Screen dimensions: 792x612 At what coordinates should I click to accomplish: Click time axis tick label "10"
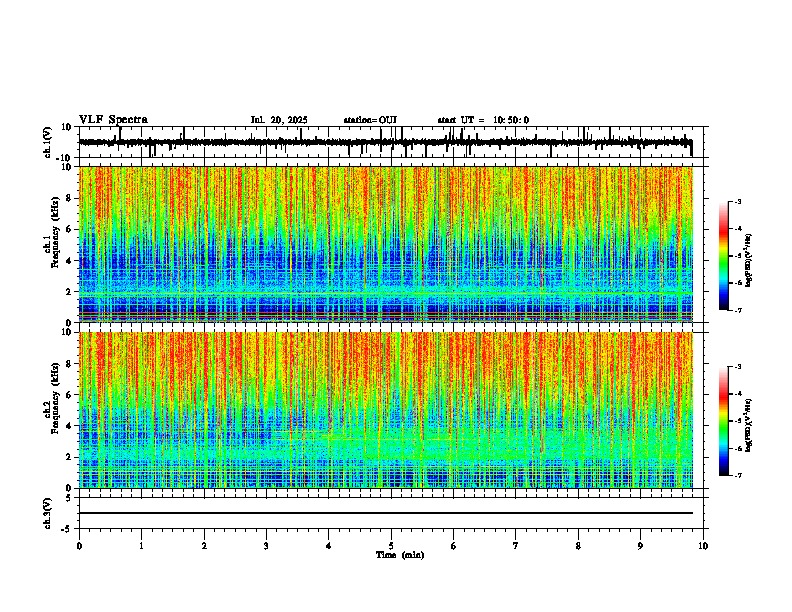[703, 546]
